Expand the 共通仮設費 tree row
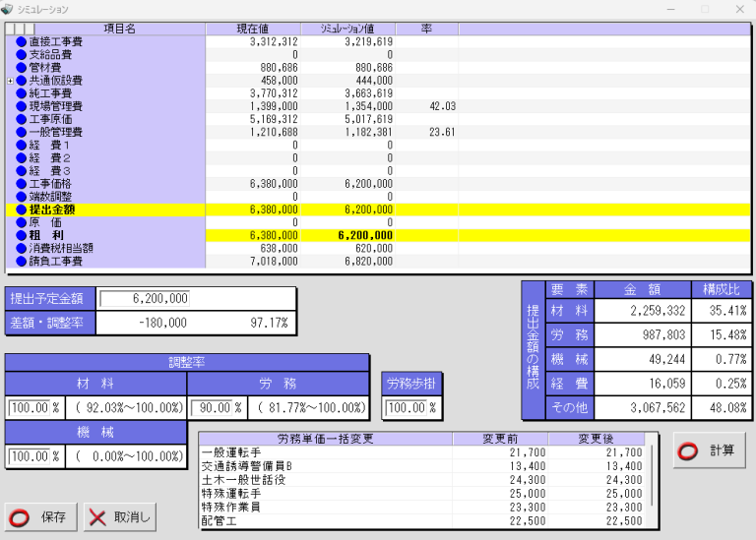Viewport: 756px width, 540px height. click(10, 81)
